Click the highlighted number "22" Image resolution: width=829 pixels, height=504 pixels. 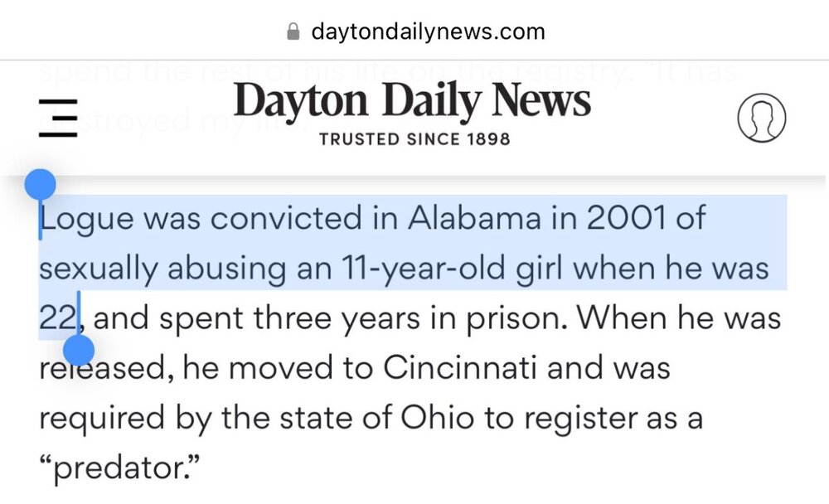coord(57,317)
